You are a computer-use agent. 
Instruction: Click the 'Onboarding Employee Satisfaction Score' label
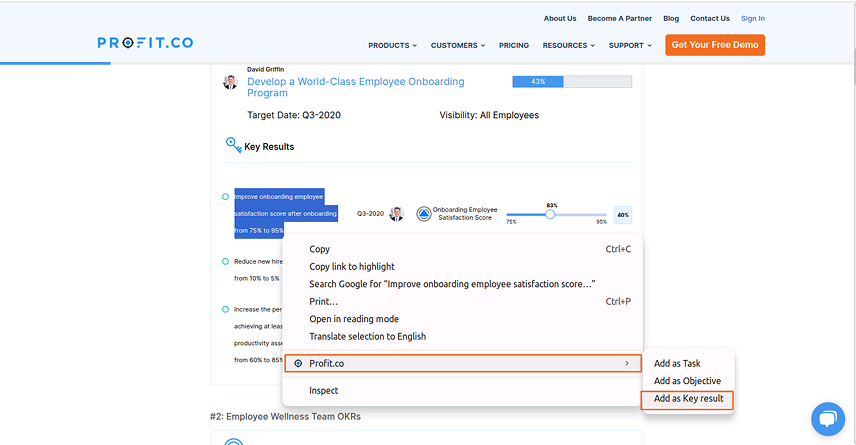pyautogui.click(x=465, y=213)
